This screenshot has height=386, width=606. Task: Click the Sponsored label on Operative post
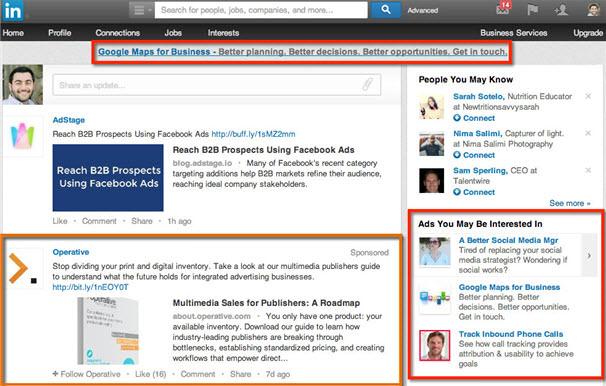tap(369, 252)
